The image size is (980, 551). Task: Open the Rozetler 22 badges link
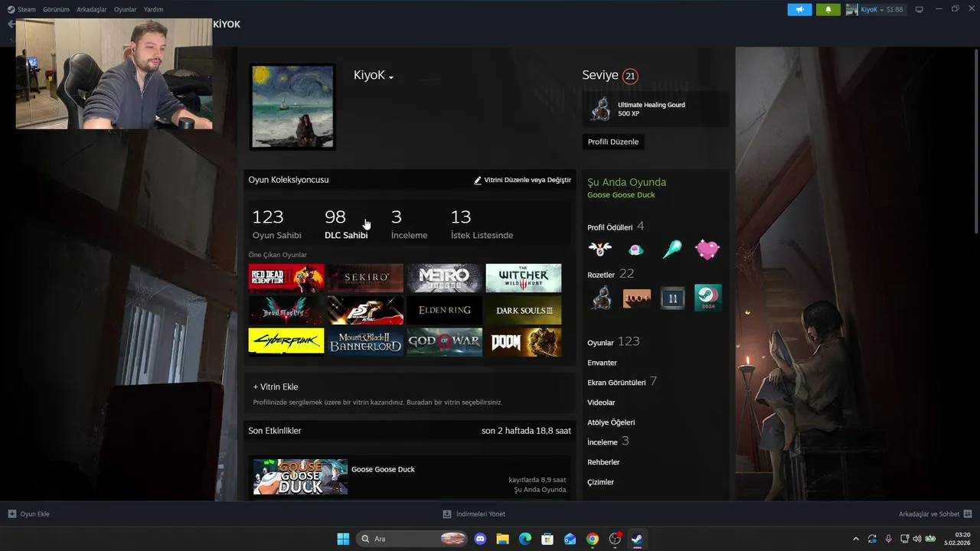click(x=610, y=274)
